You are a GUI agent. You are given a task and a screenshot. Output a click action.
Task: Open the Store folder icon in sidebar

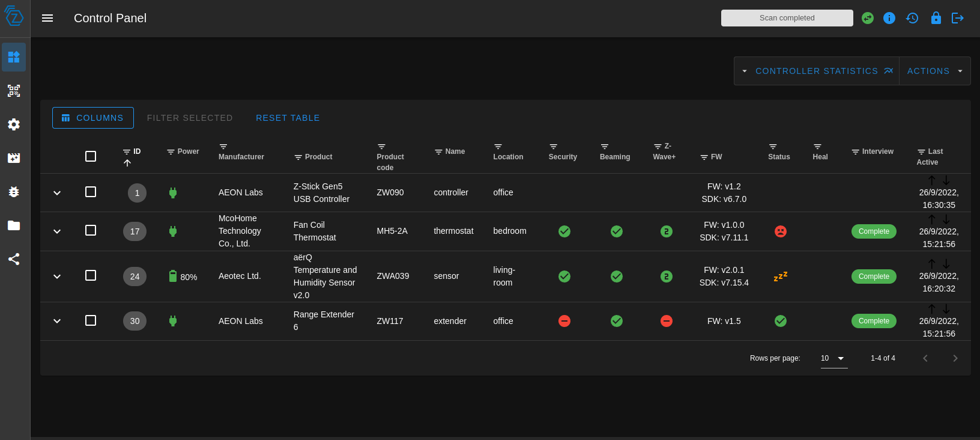click(14, 225)
